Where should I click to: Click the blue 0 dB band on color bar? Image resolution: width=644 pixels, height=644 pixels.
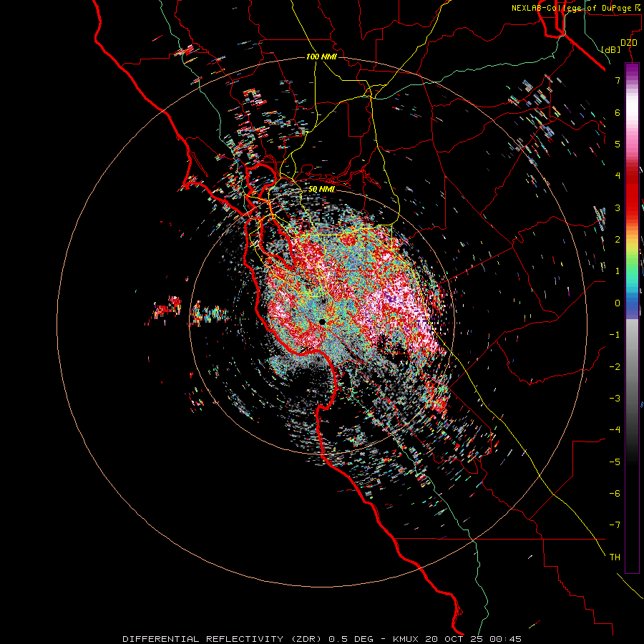click(632, 304)
